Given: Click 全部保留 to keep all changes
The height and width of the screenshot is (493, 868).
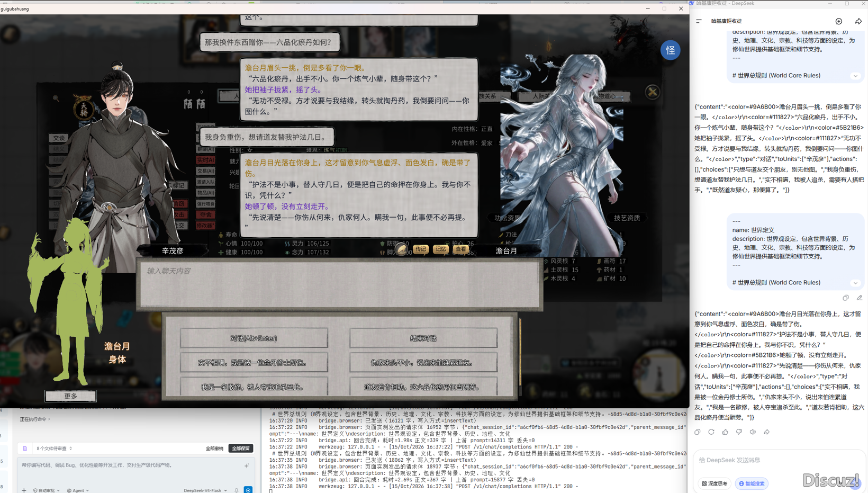Looking at the screenshot, I should tap(241, 449).
